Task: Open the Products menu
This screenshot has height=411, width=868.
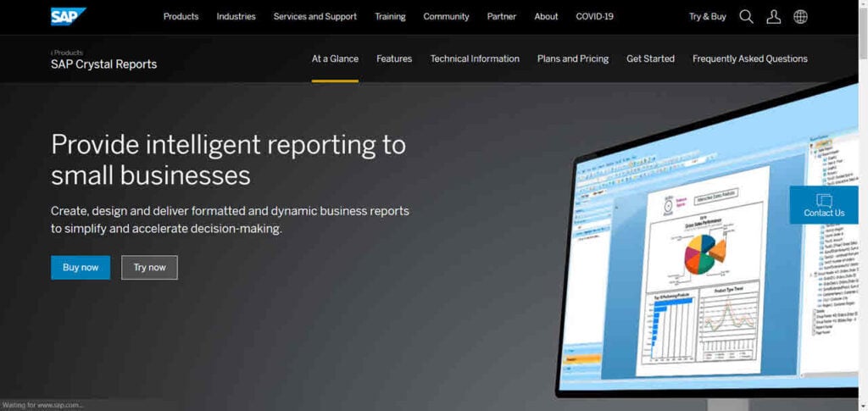Action: coord(181,17)
